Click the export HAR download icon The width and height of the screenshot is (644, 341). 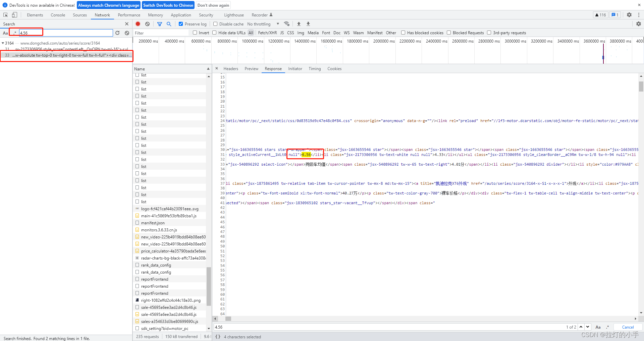(x=308, y=24)
